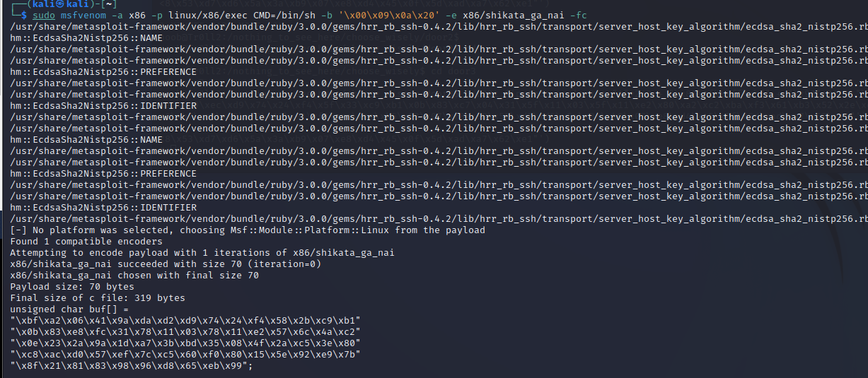Click shellcode line starting with \xbf\xa2
Viewport: 868px width, 378px height.
tap(185, 321)
